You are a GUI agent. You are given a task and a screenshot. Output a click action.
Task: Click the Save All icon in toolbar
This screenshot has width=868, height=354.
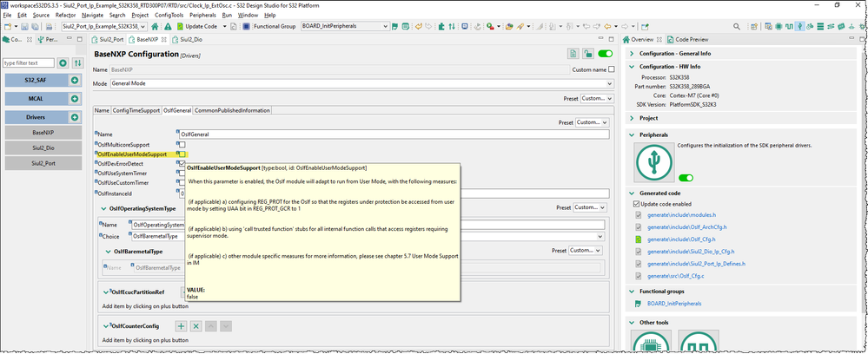click(x=35, y=26)
